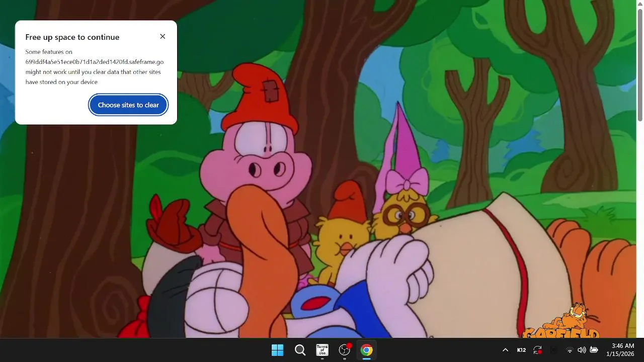Image resolution: width=644 pixels, height=362 pixels.
Task: Open the volume speaker icon
Action: (582, 350)
